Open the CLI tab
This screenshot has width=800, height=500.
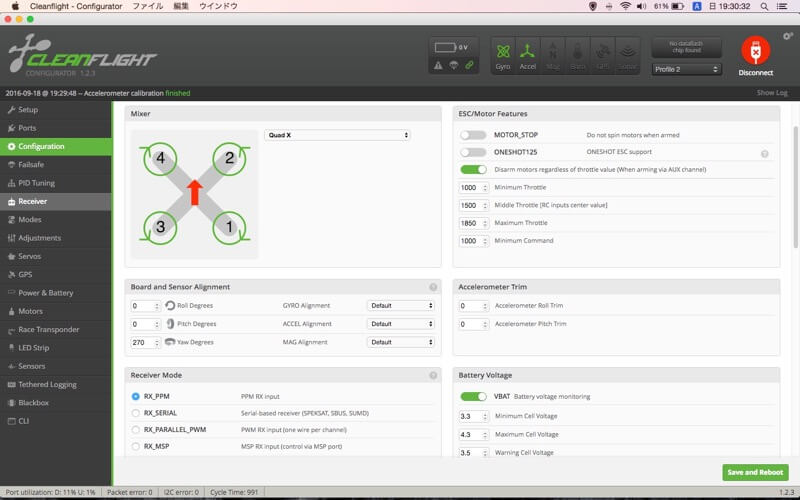click(56, 421)
